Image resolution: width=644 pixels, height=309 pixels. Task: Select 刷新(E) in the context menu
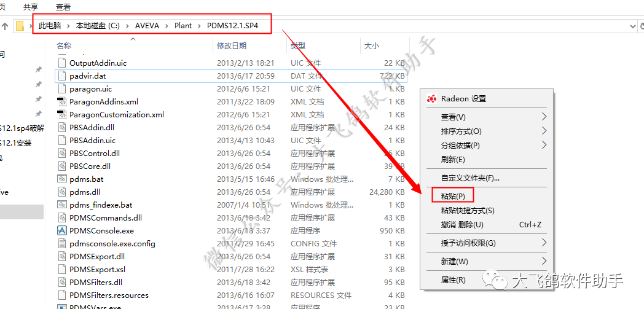(453, 159)
